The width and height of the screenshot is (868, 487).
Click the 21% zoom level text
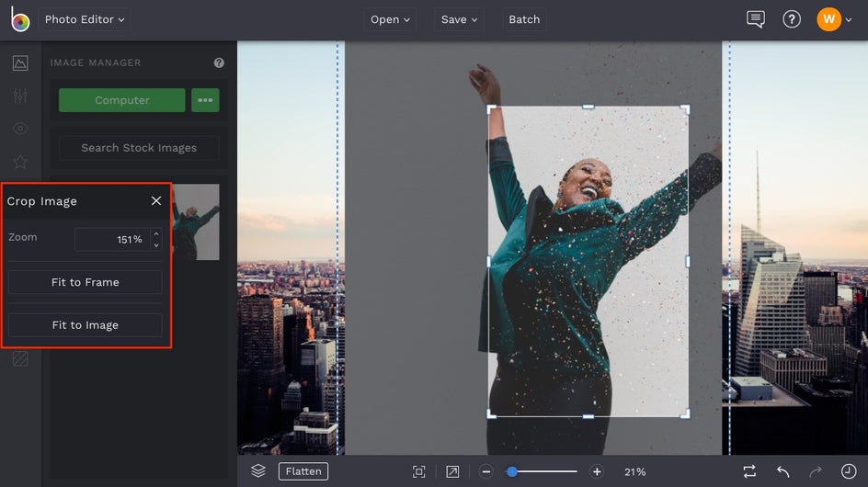(635, 472)
